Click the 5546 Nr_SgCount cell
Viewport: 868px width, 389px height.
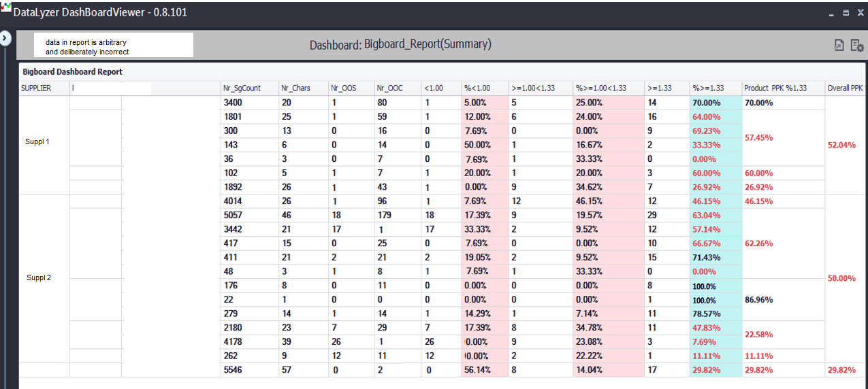(233, 370)
